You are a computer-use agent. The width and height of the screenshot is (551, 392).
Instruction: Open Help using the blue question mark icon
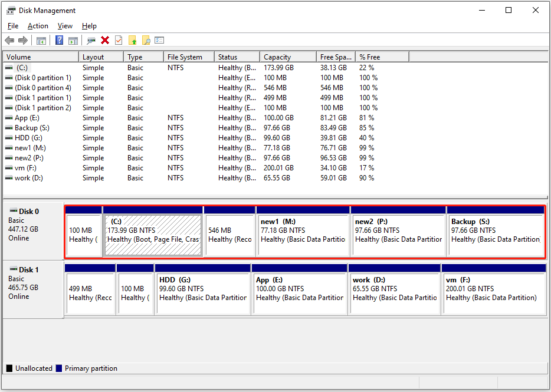(59, 40)
